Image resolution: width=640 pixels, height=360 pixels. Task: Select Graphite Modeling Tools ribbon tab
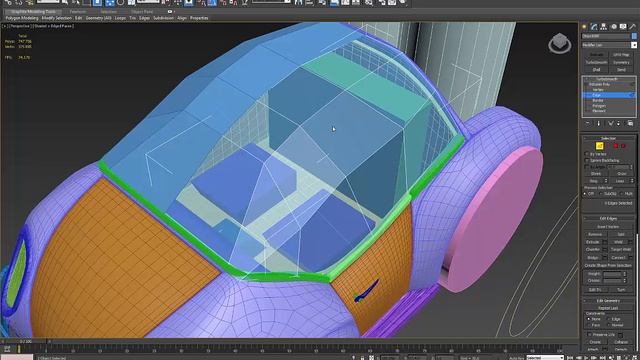(x=33, y=12)
